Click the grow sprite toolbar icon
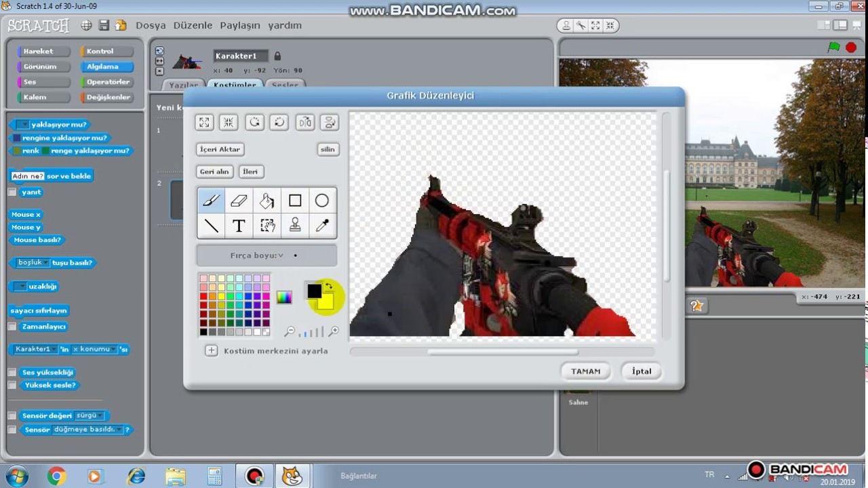 click(596, 26)
